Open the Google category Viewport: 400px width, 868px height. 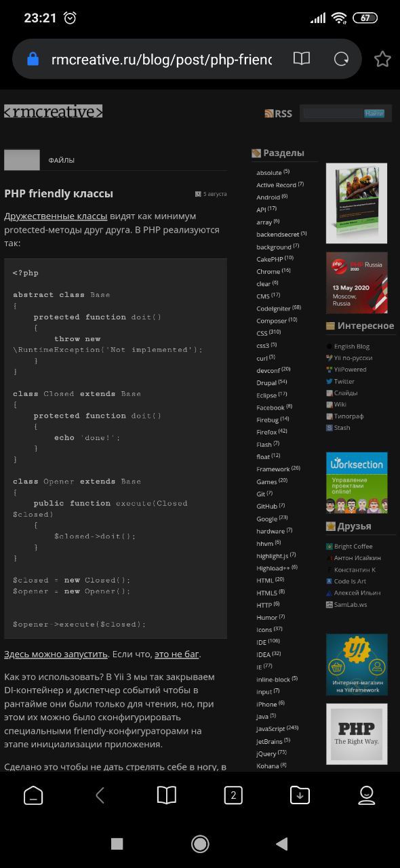pos(266,518)
